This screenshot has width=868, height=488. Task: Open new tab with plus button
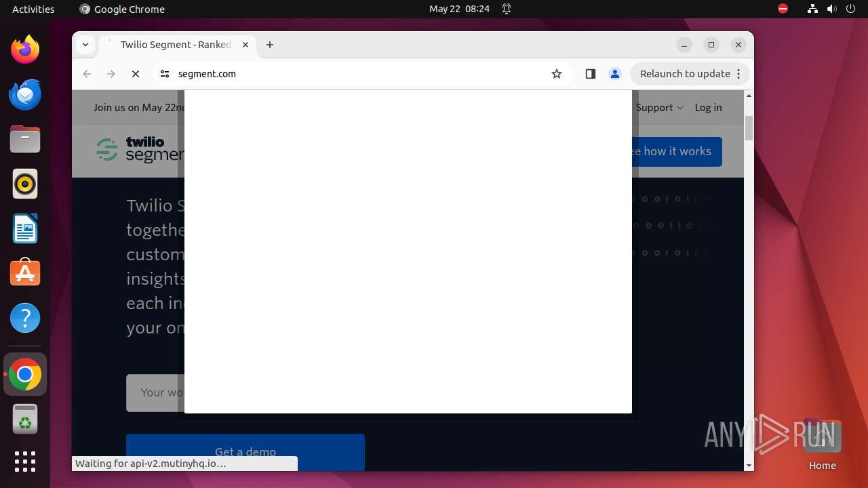click(270, 45)
